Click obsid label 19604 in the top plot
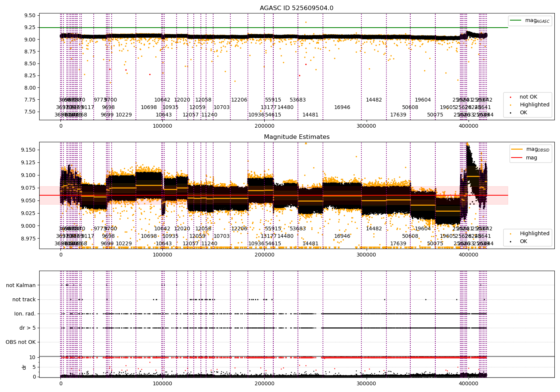This screenshot has width=560, height=392. 423,100
